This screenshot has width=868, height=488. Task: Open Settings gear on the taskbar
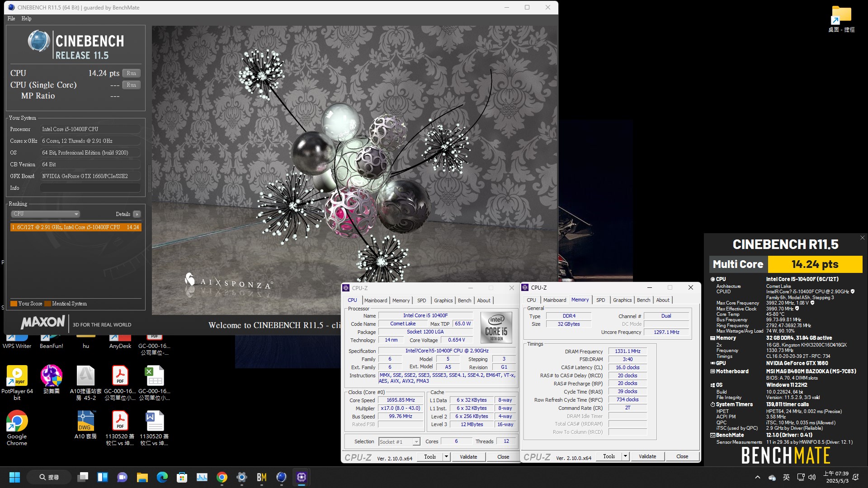pyautogui.click(x=242, y=477)
